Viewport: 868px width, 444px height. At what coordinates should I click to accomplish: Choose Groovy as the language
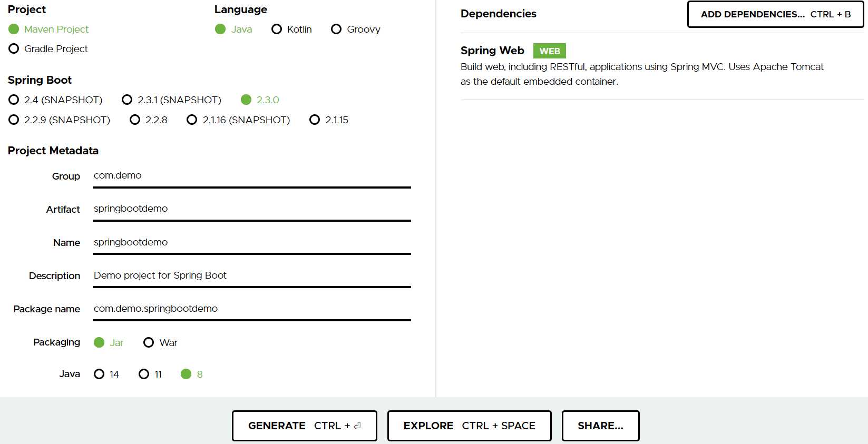(x=356, y=29)
